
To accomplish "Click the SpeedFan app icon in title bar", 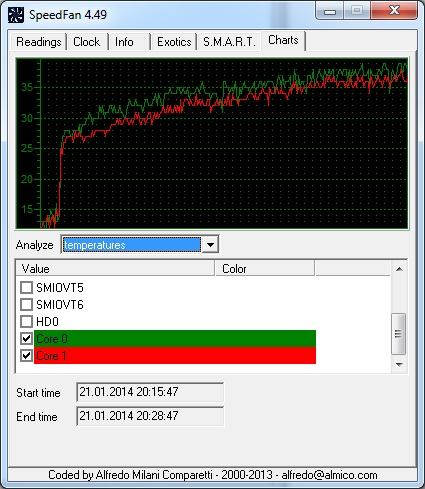I will pos(16,15).
